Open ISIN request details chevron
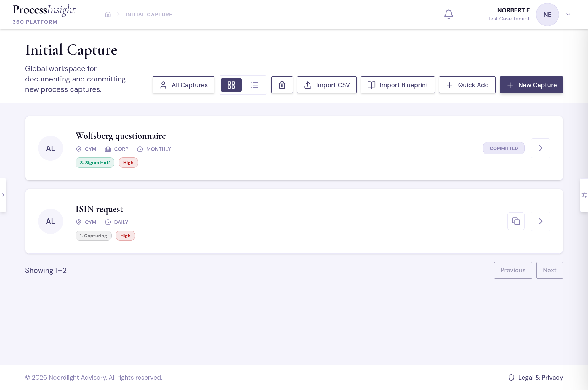The height and width of the screenshot is (390, 588). [x=540, y=221]
